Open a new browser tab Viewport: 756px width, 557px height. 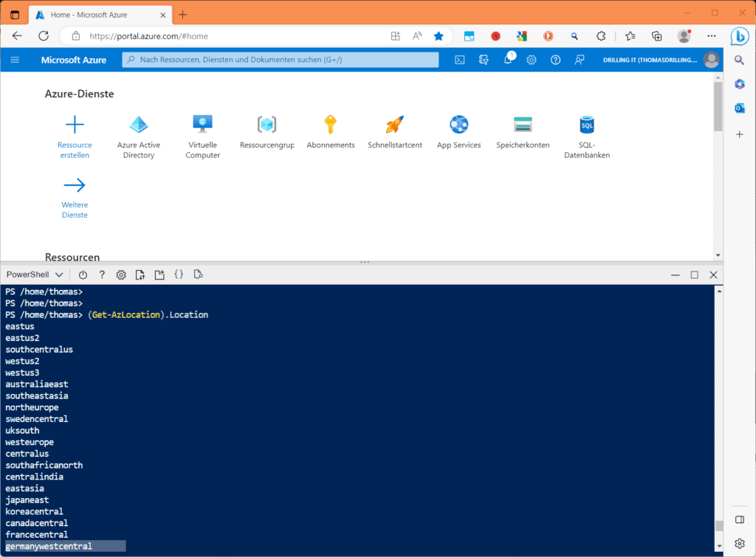183,15
